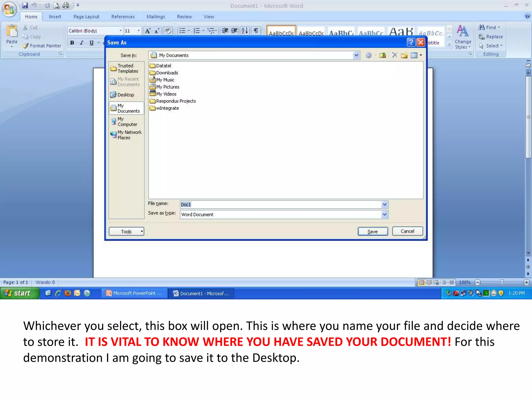Image resolution: width=532 pixels, height=399 pixels.
Task: Expand the Save as type dropdown
Action: click(x=384, y=215)
